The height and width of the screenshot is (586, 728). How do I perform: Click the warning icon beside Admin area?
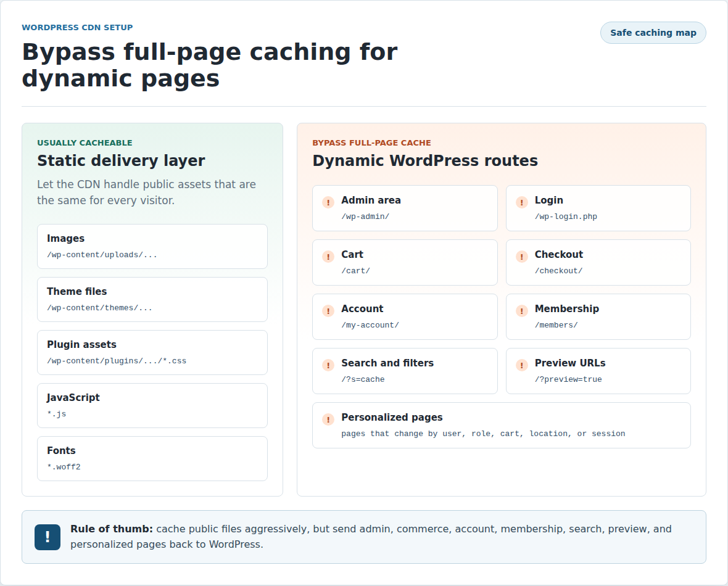(328, 202)
